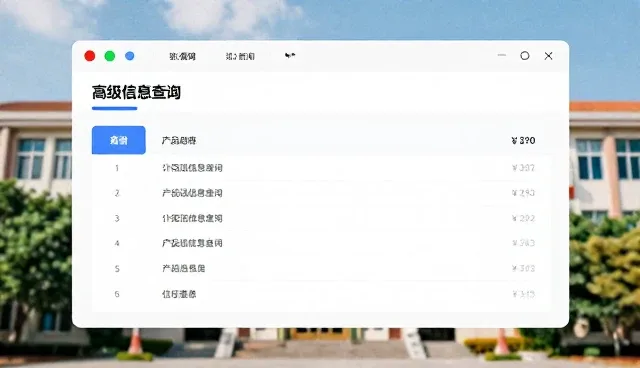Maximize the window with the circle button
Screen dimensions: 640x368
click(525, 56)
